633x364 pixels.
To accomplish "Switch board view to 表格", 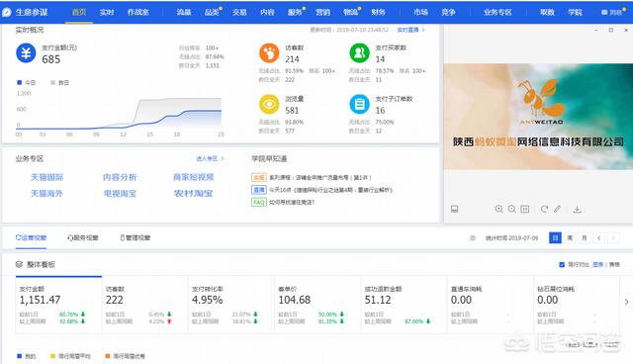I will pos(614,265).
